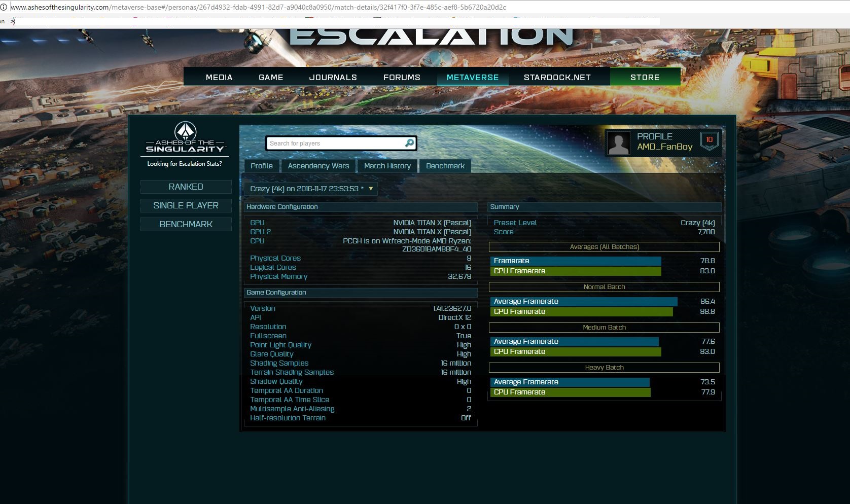
Task: Click the Averages (All Batches) heading
Action: pos(604,247)
